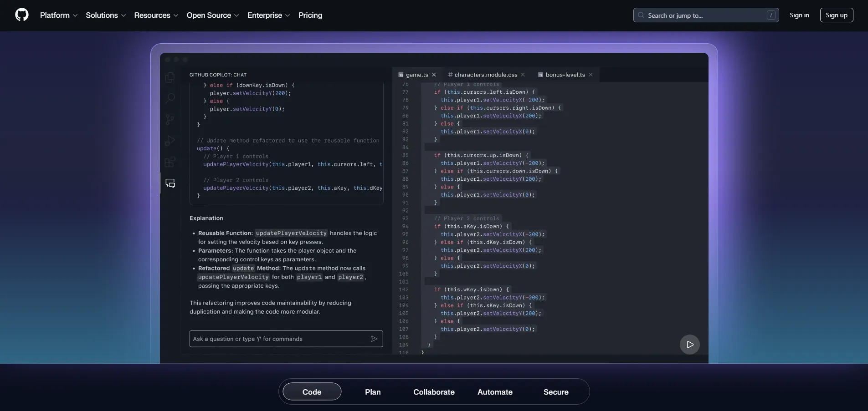Viewport: 868px width, 411px height.
Task: Click the GitHub logo in the header
Action: pyautogui.click(x=22, y=15)
